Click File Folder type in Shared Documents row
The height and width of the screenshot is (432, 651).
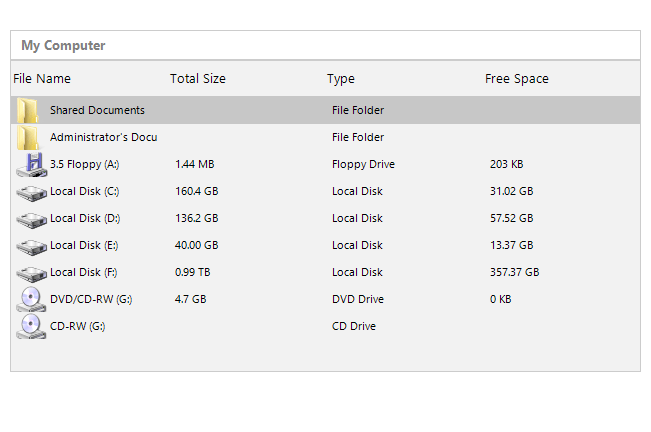pyautogui.click(x=358, y=110)
